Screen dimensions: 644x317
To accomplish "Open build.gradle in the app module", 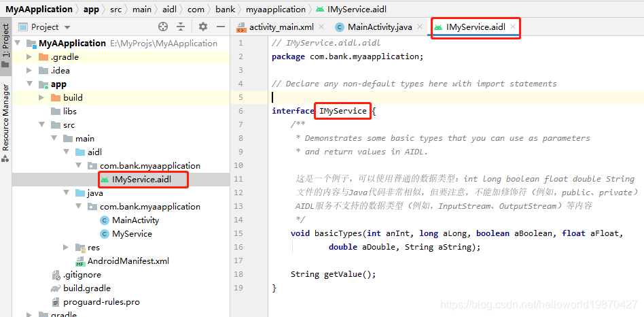I will [87, 288].
